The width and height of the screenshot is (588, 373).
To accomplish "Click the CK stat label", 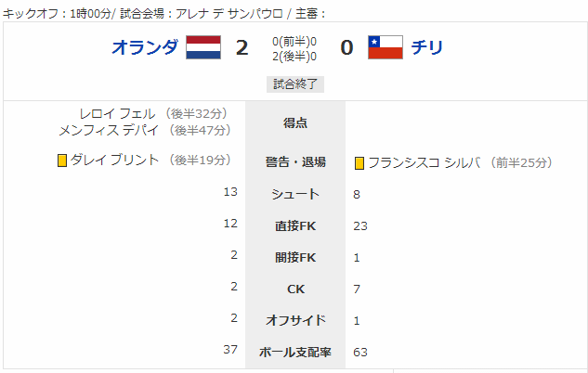I will coord(295,289).
